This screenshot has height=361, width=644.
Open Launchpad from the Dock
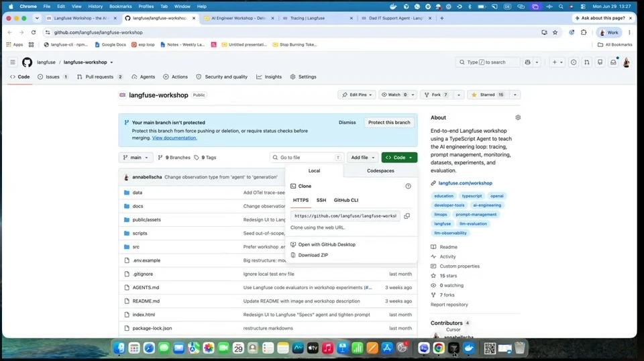pos(134,348)
